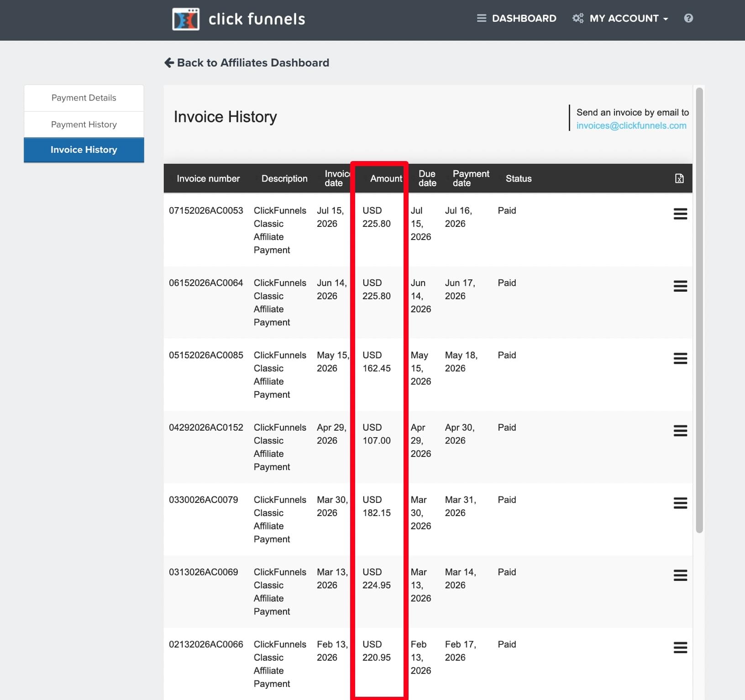Click the USD 107.00 amount

[377, 434]
